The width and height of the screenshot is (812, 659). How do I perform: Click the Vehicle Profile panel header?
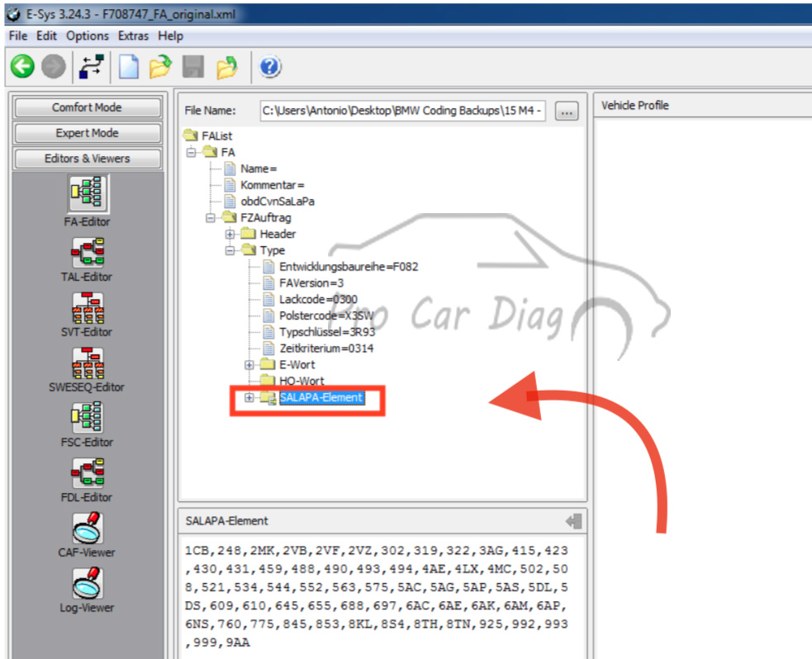635,105
